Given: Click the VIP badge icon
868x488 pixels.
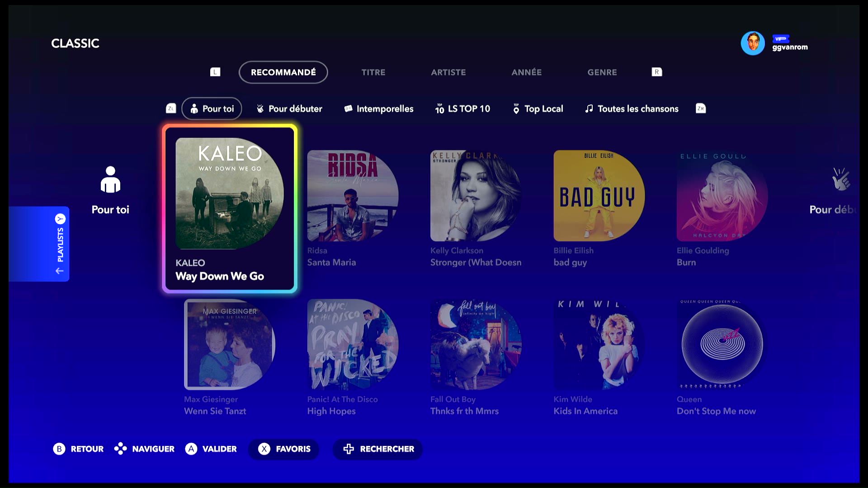Looking at the screenshot, I should [781, 39].
